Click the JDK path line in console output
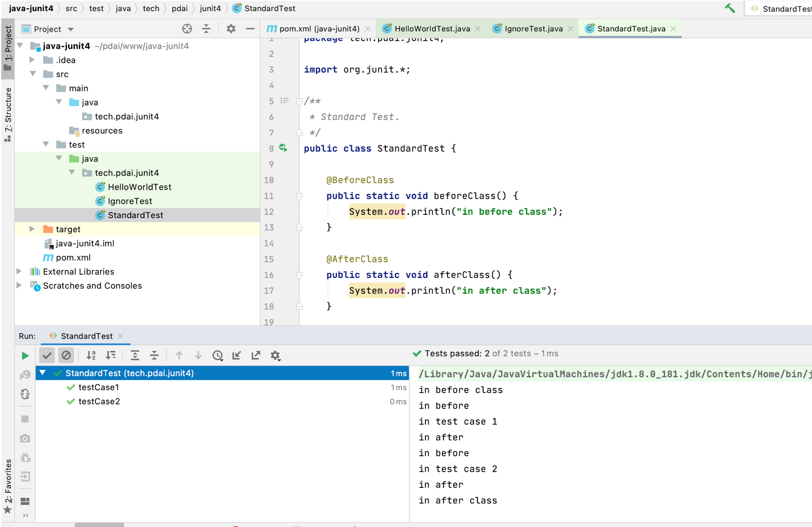The height and width of the screenshot is (527, 812). [x=615, y=374]
